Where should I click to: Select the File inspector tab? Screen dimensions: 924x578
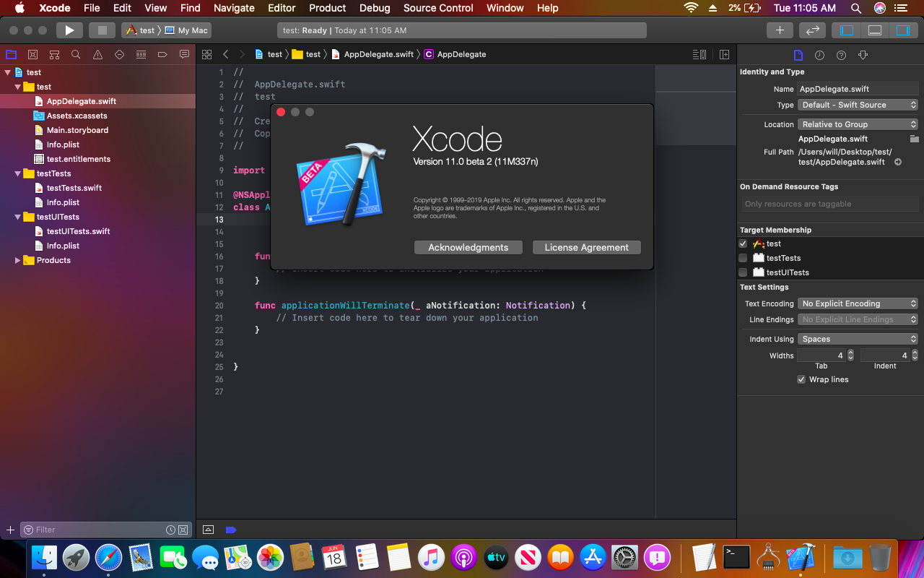[798, 55]
